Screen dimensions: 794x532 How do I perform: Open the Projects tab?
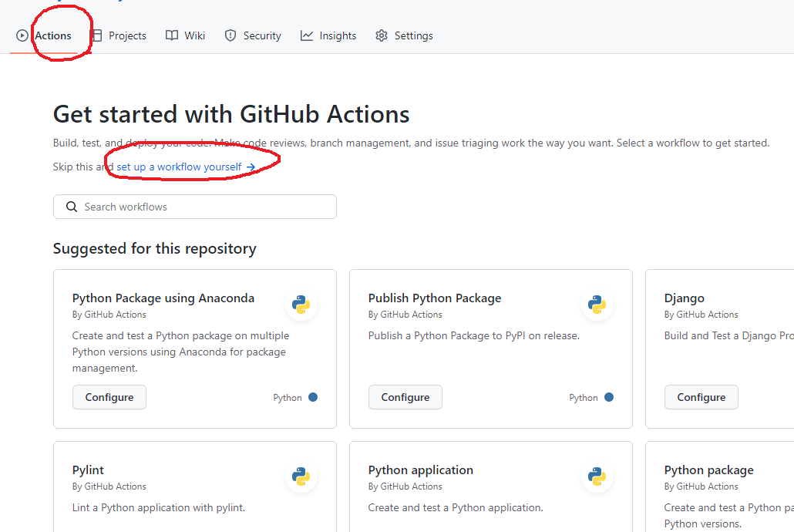(x=118, y=35)
